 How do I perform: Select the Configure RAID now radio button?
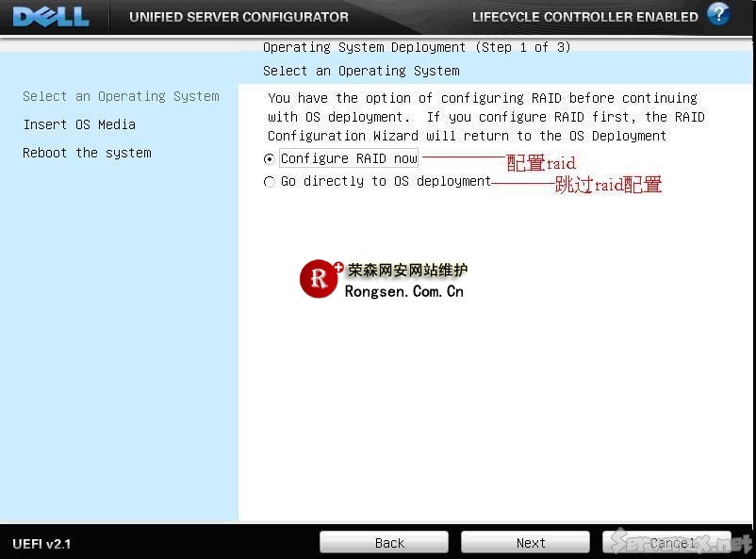[270, 159]
